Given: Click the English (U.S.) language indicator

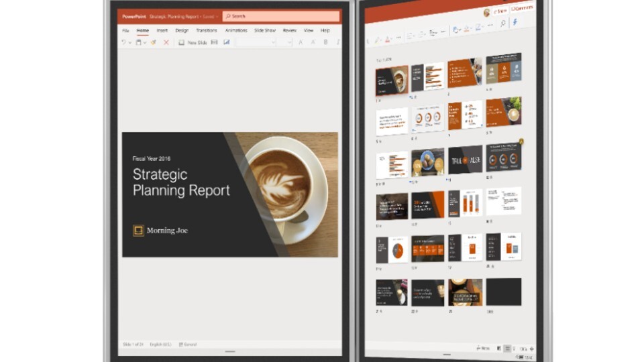Looking at the screenshot, I should [x=160, y=345].
